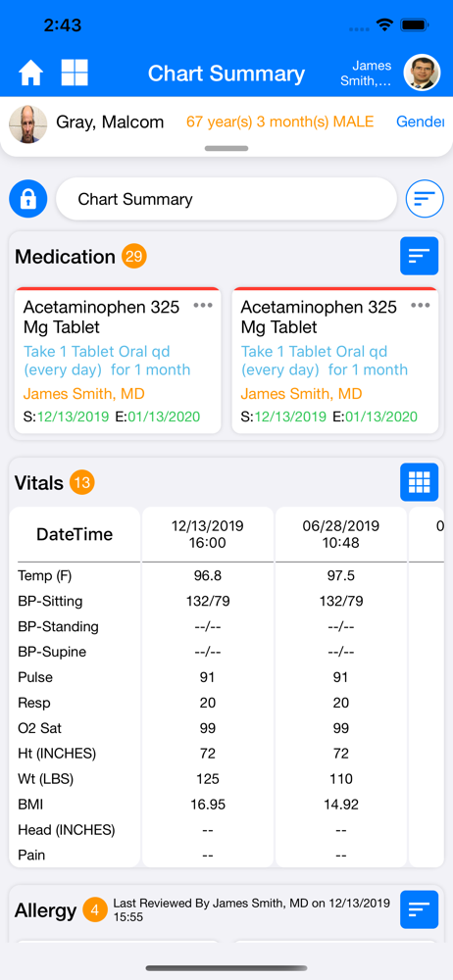Screen dimensions: 453x980
Task: Tap the Vitals count badge 13
Action: tap(82, 482)
